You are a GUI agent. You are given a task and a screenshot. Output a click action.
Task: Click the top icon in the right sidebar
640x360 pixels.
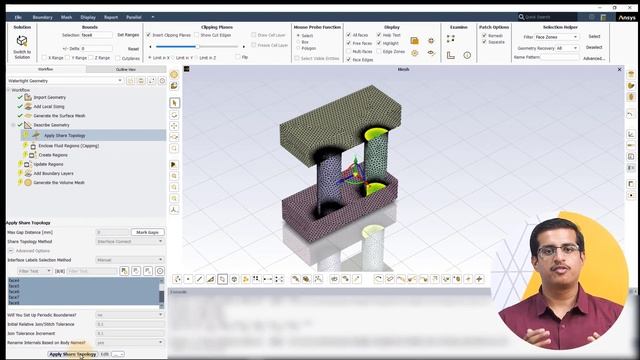tap(631, 74)
